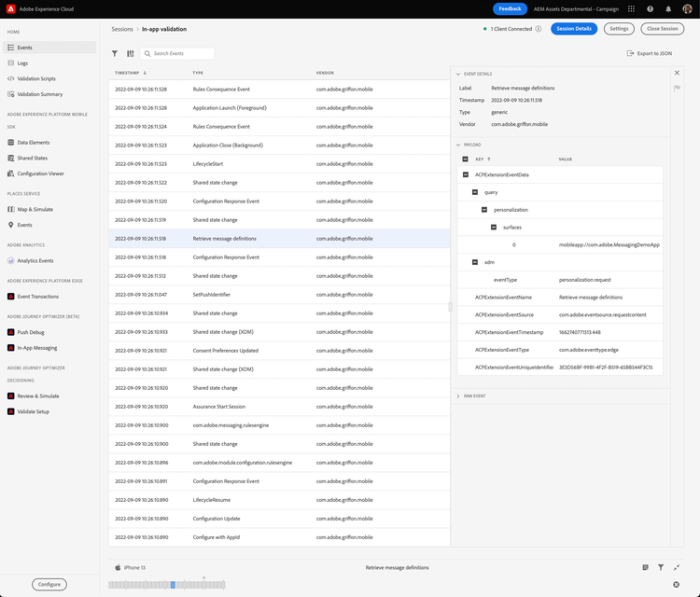Open the Events view in Home sidebar
Viewport: 700px width, 597px height.
tap(49, 48)
